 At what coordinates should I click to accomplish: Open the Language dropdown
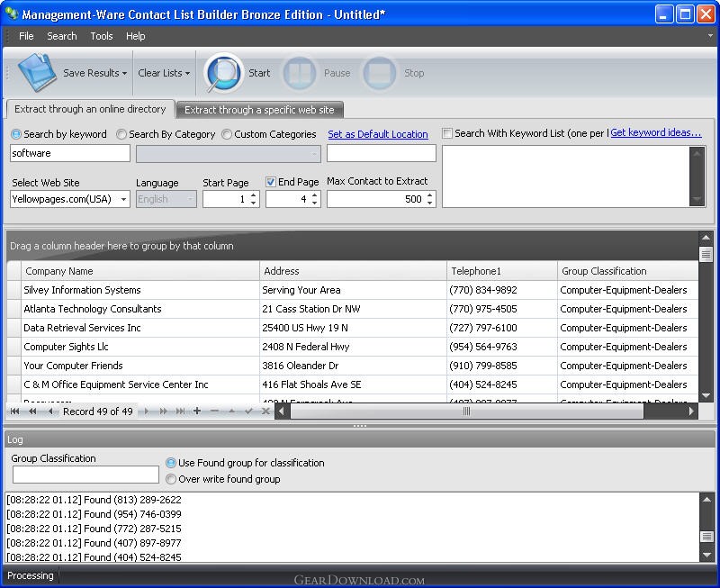pyautogui.click(x=190, y=199)
